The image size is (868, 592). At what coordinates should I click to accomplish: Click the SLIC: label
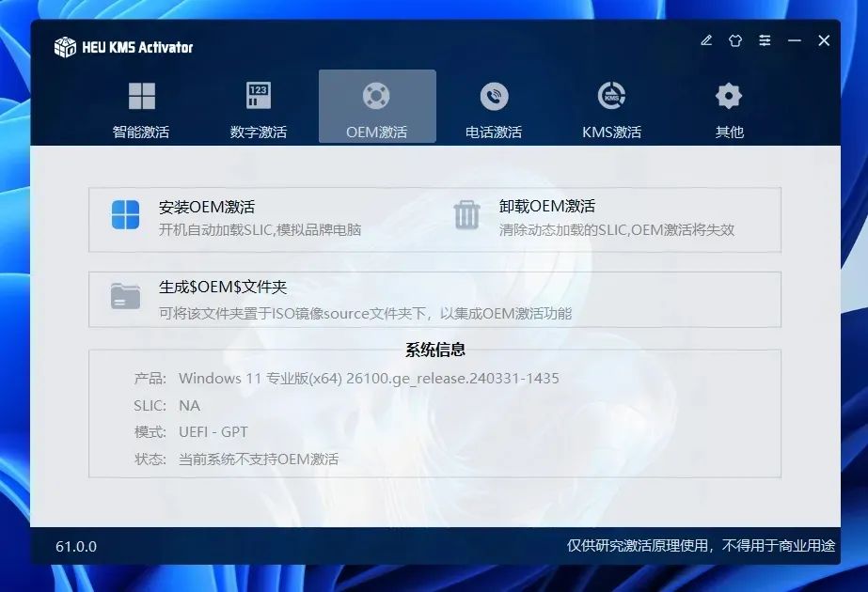coord(150,406)
